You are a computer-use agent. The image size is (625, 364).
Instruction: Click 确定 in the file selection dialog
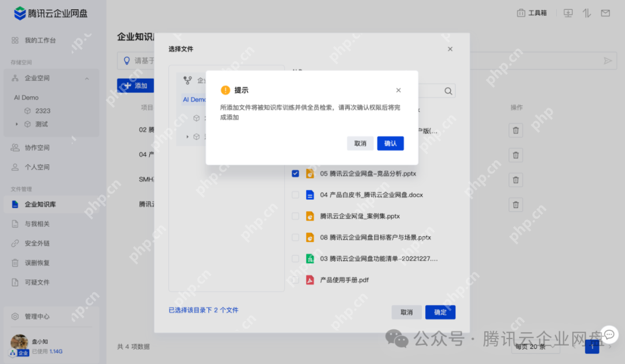[440, 312]
